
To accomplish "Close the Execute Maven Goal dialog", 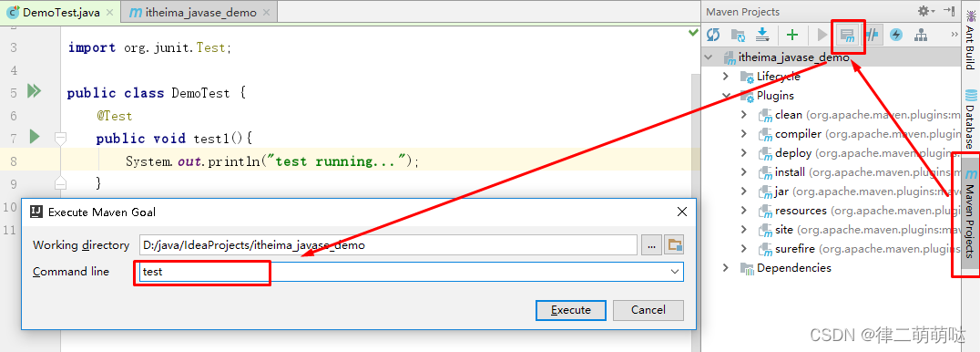I will pos(682,212).
